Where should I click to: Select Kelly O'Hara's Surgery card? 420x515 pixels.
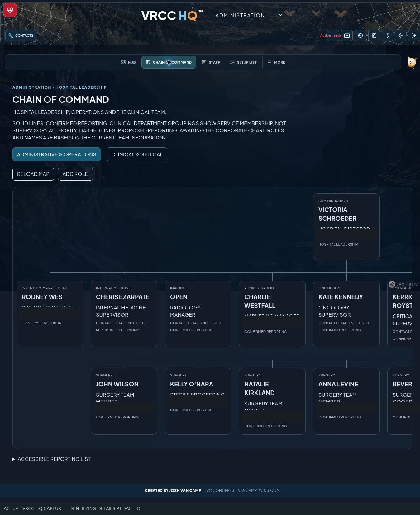click(x=198, y=401)
